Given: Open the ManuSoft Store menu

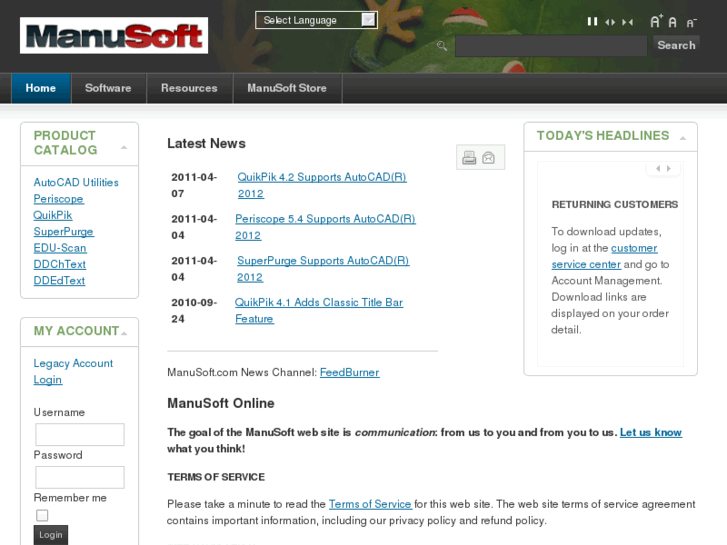Looking at the screenshot, I should coord(287,88).
